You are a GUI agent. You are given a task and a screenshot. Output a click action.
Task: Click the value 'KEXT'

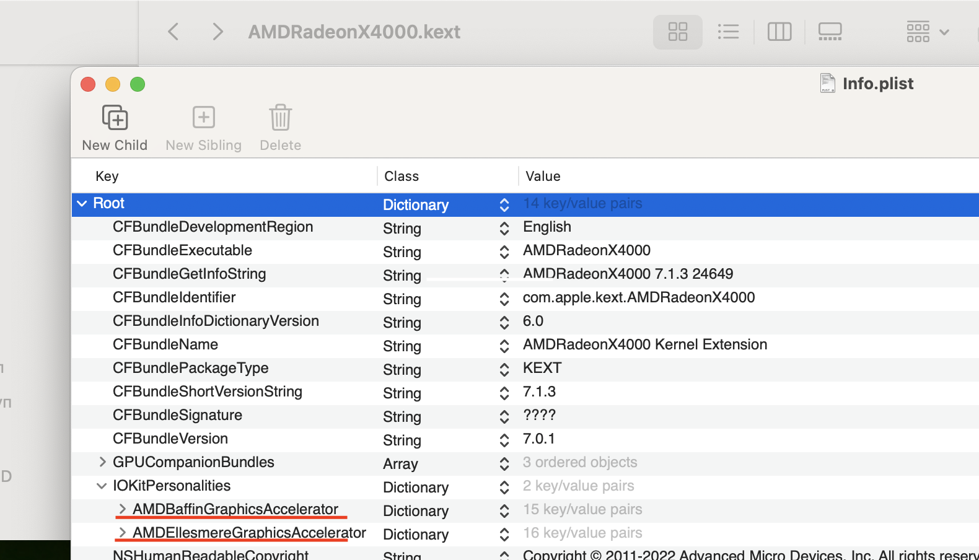tap(542, 368)
